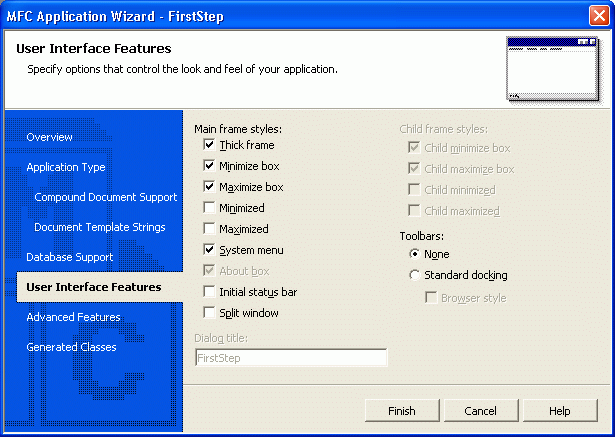
Task: Close the MFC Application Wizard window
Action: click(599, 15)
